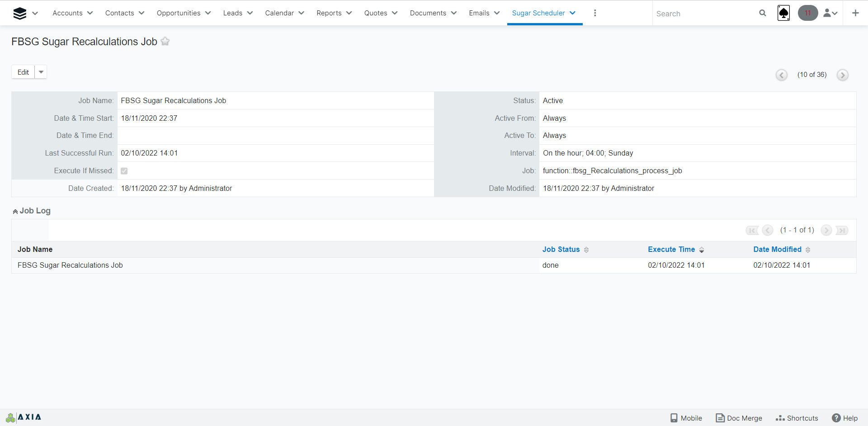The height and width of the screenshot is (426, 868).
Task: Expand the Leads menu chevron
Action: coord(250,13)
